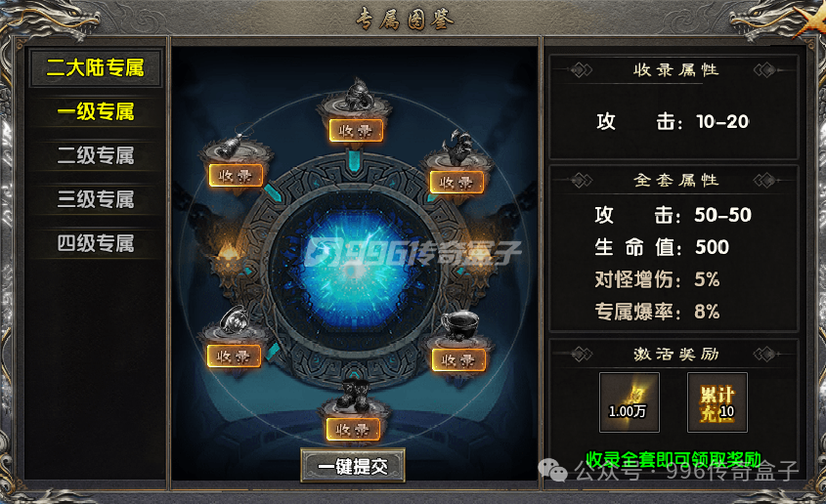Click the bracelet ring icon lower left
The image size is (826, 504).
[236, 318]
